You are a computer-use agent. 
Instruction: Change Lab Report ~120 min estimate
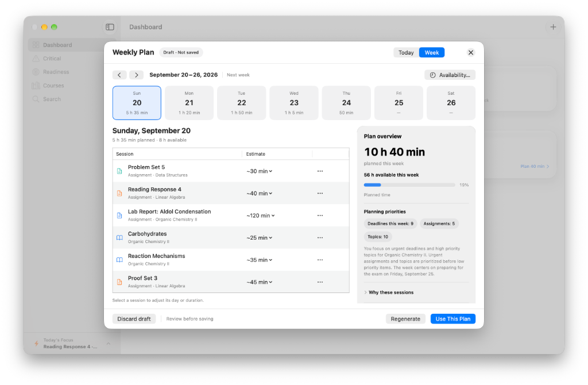[261, 215]
